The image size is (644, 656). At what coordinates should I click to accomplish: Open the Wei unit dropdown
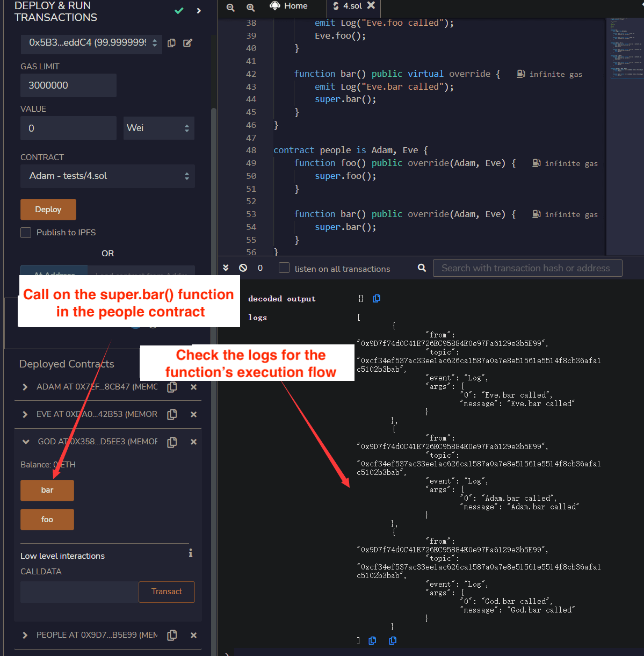click(x=158, y=128)
